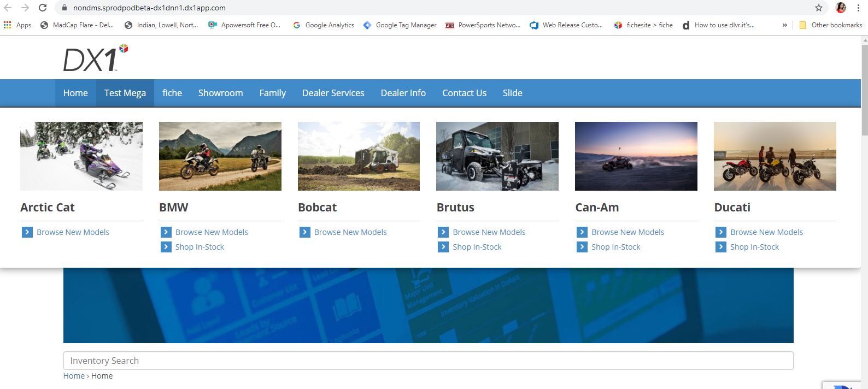The height and width of the screenshot is (389, 868).
Task: Click the DX1 logo
Action: pos(96,58)
